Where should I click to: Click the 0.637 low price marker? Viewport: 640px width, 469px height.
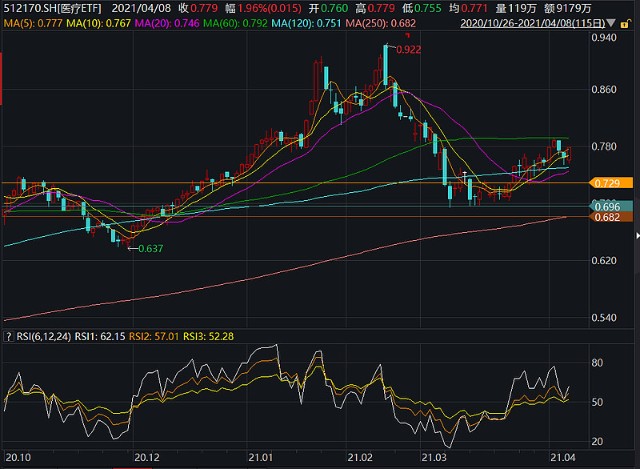[150, 247]
